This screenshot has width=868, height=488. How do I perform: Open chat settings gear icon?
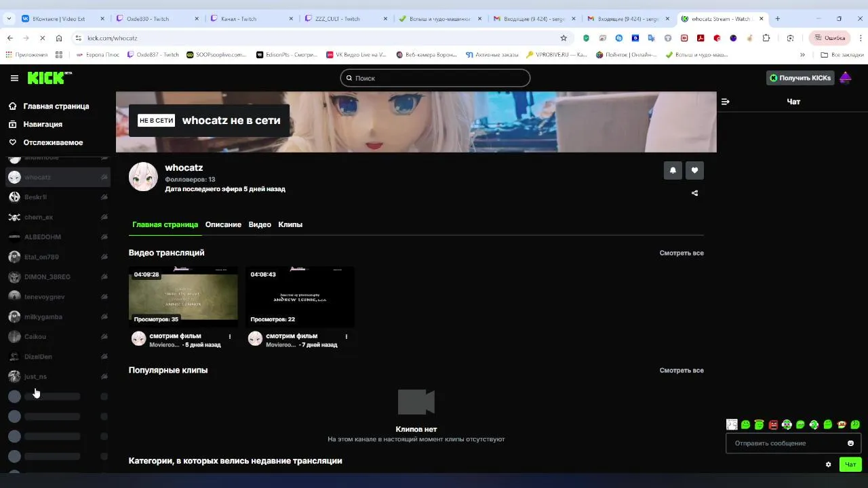828,464
